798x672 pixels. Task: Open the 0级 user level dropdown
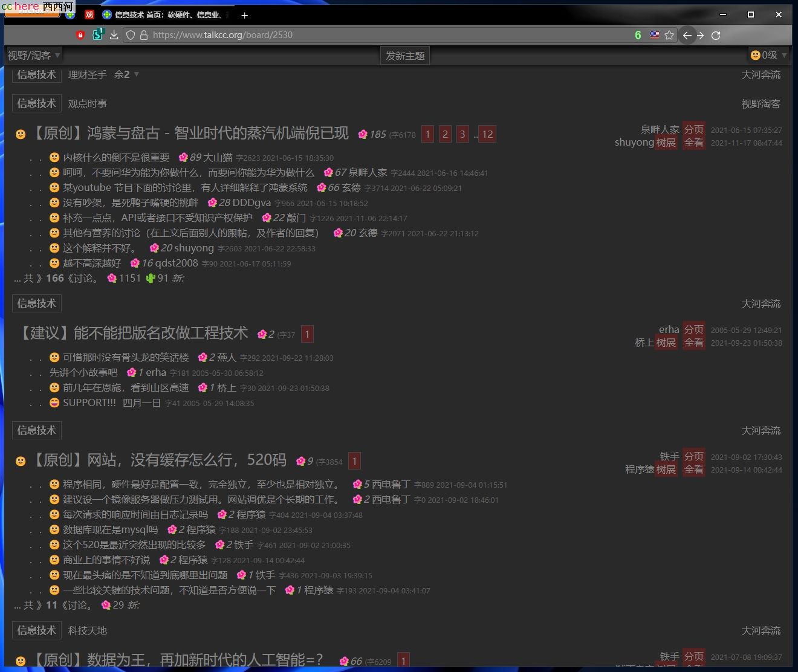point(768,55)
